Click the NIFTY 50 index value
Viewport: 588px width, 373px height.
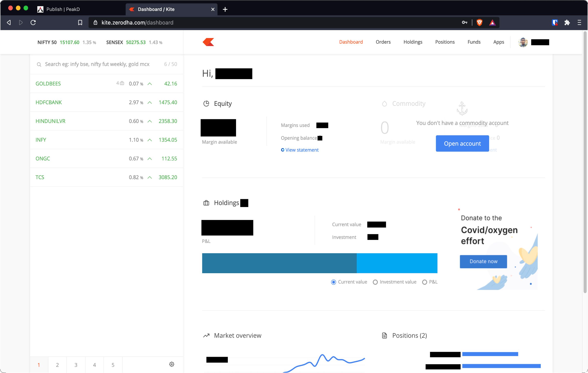tap(69, 42)
